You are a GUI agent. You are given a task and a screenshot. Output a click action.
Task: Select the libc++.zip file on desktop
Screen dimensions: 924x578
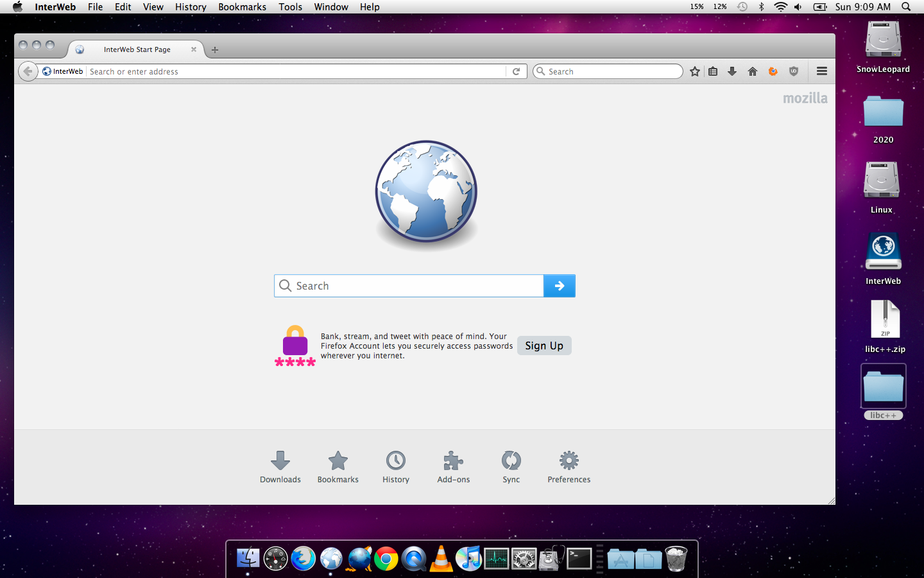point(885,326)
